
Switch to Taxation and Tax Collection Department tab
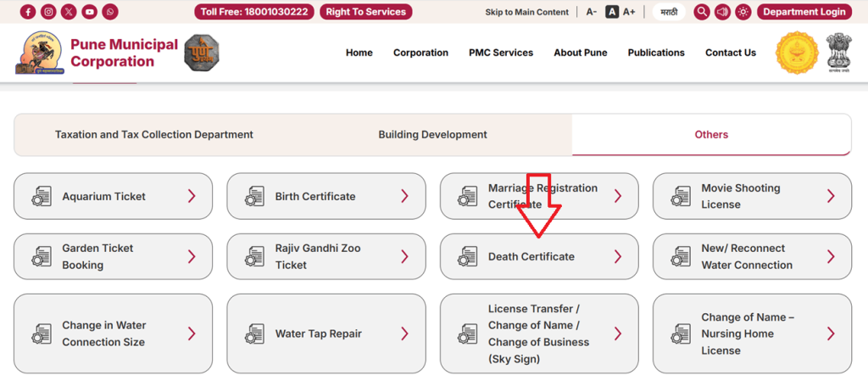pos(154,135)
